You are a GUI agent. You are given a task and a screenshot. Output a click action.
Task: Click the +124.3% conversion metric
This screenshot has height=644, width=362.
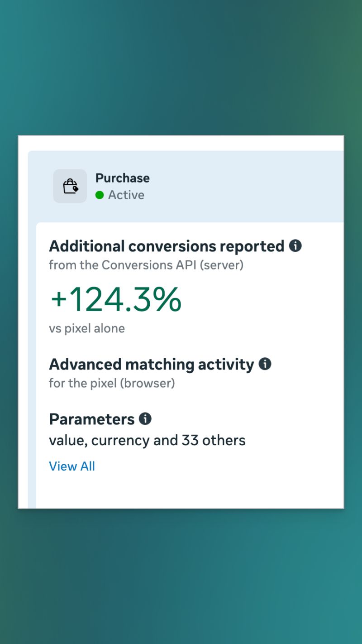point(115,299)
